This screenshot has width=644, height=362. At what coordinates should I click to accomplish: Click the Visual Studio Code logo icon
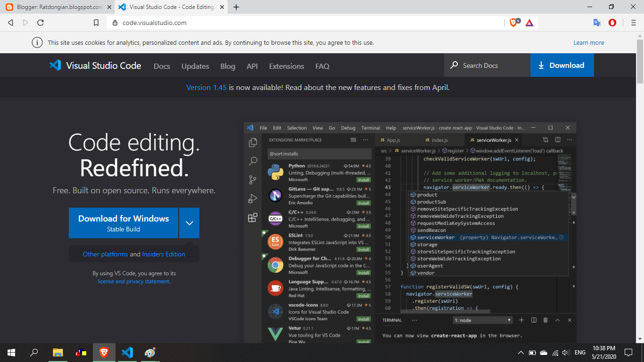[55, 66]
